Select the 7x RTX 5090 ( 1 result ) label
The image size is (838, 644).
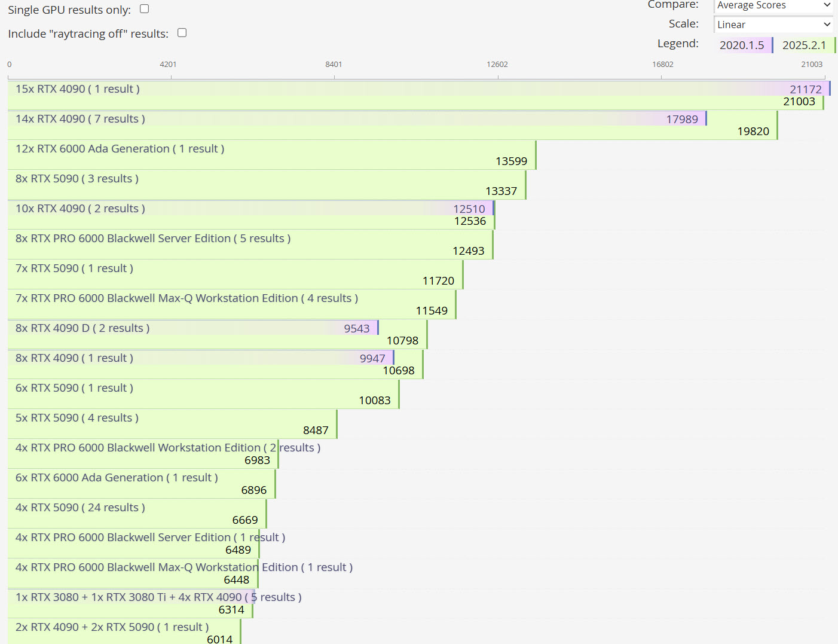tap(74, 268)
